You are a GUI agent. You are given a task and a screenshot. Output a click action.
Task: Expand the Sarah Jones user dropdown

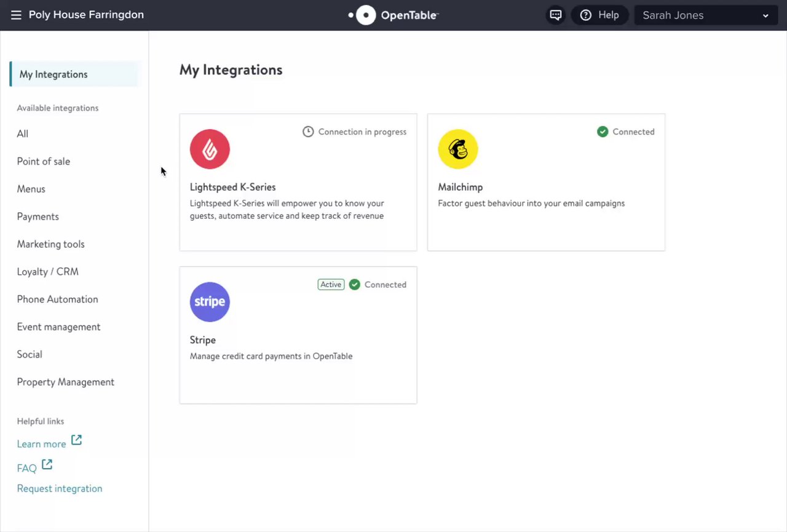[705, 15]
